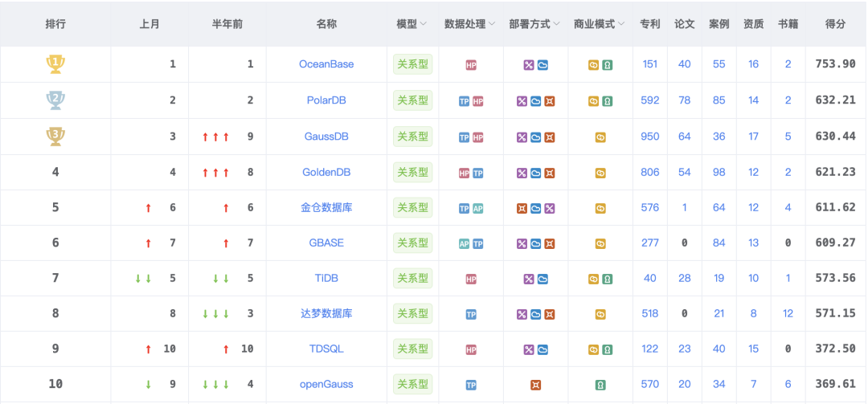Viewport: 868px width, 404px height.
Task: Click GaussDB patent count 950
Action: coord(650,137)
